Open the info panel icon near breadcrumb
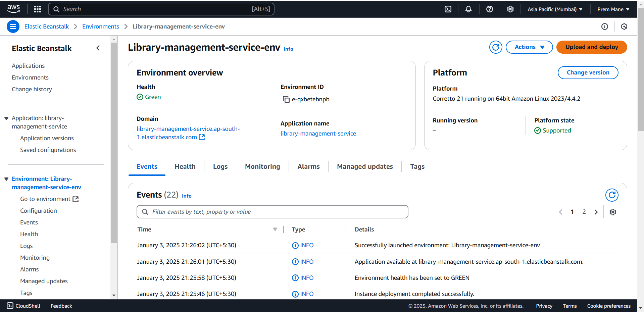 coord(605,27)
